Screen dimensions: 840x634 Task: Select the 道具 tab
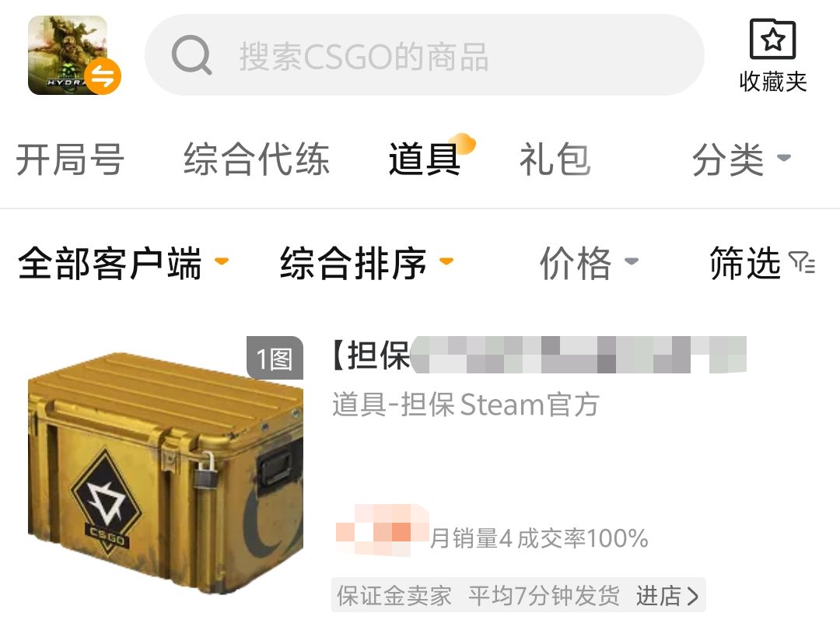click(425, 159)
